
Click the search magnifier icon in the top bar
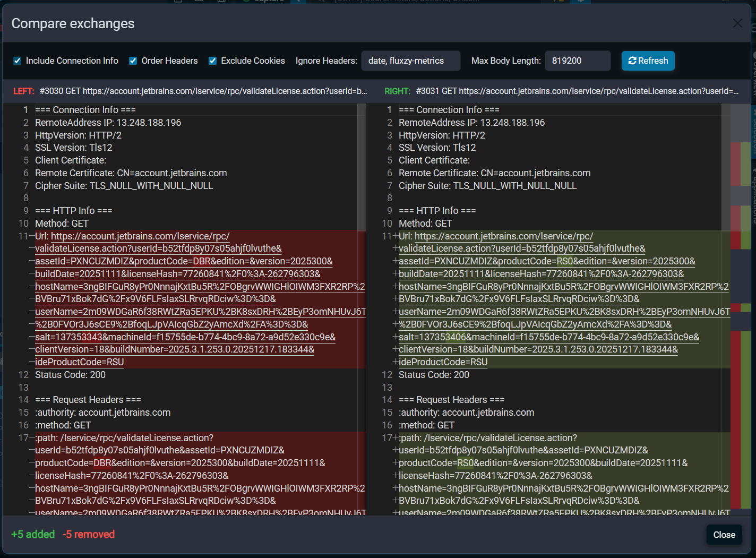pos(320,2)
